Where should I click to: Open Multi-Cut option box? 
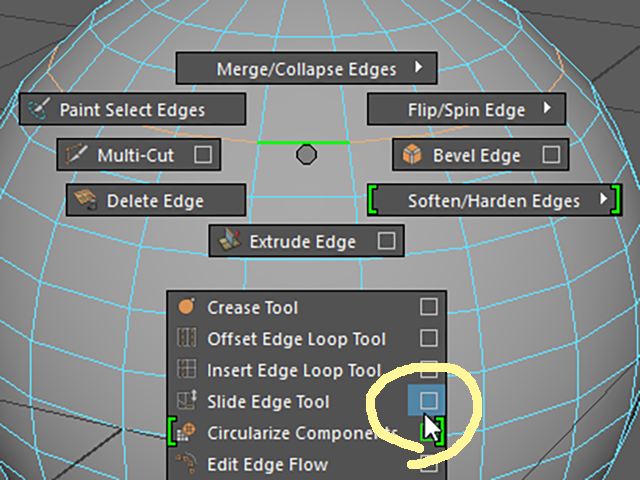click(203, 155)
